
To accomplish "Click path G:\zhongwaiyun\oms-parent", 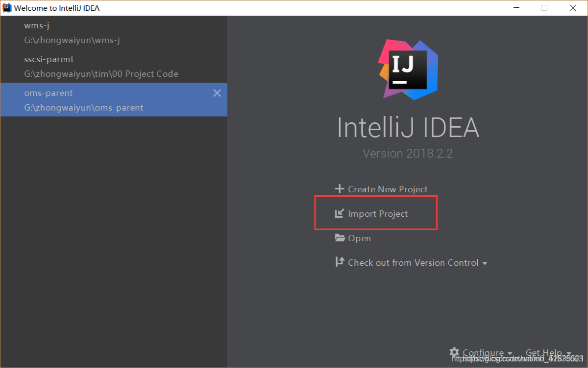I will [84, 108].
